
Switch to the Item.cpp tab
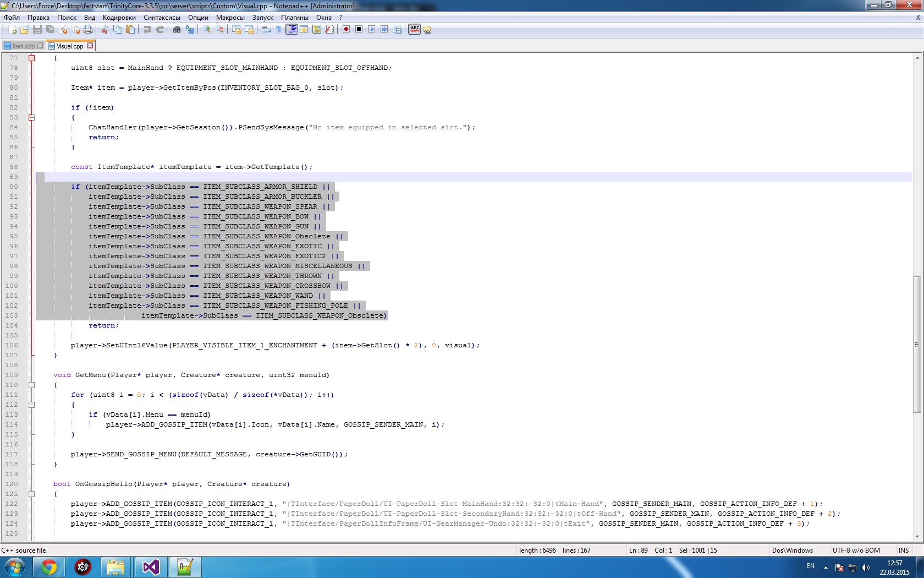pyautogui.click(x=23, y=46)
